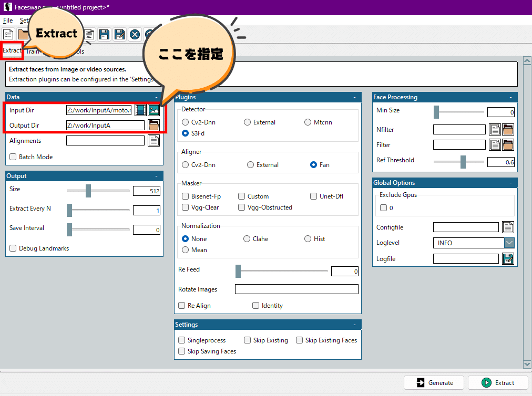Collapse the Plugins panel
The image size is (532, 396).
tap(354, 97)
